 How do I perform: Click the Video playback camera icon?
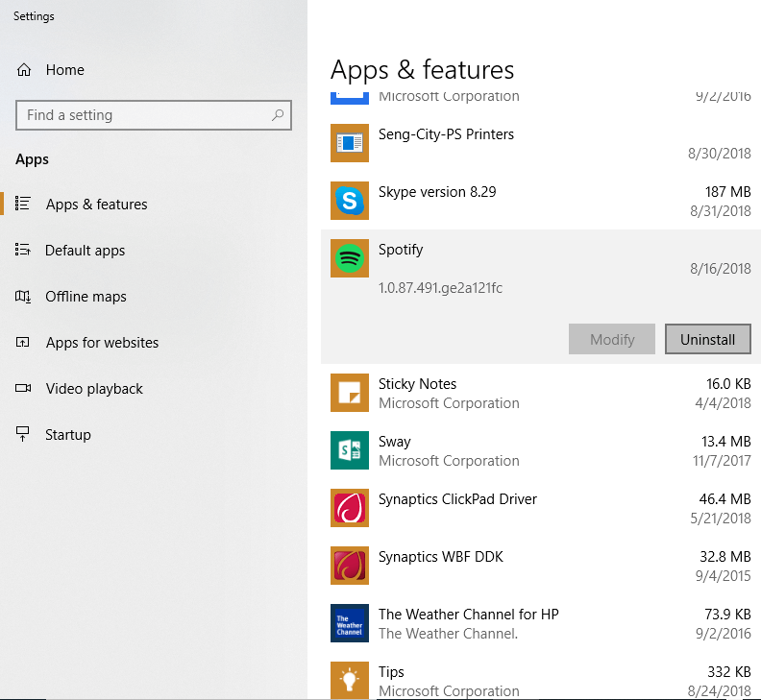point(23,388)
